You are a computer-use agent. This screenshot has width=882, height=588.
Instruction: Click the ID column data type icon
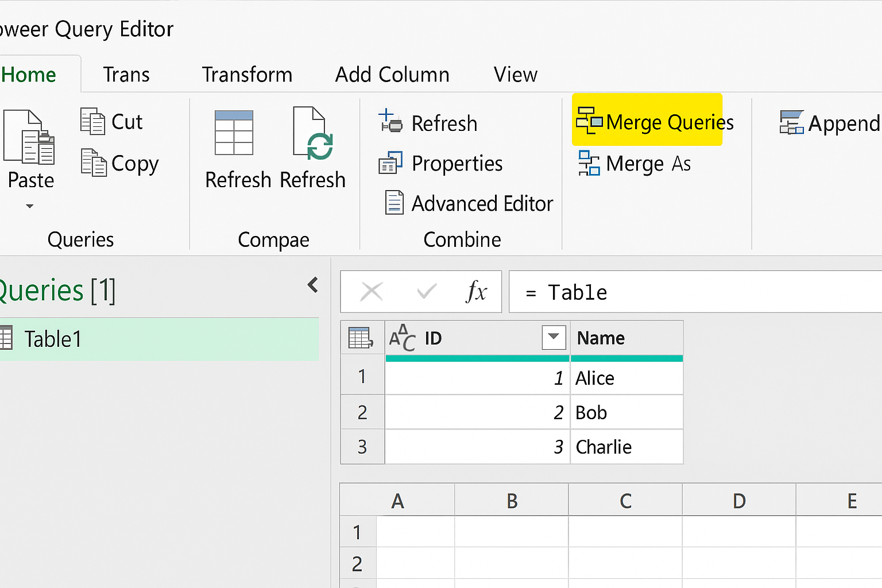pos(402,338)
